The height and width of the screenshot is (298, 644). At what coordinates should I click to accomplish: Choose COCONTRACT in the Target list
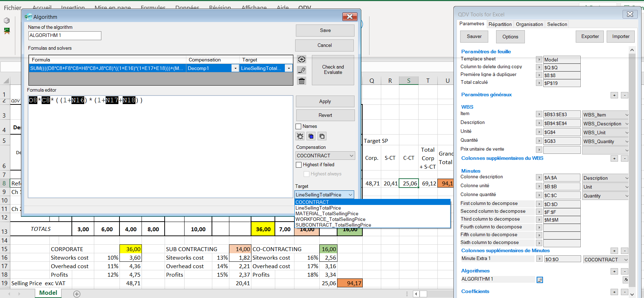pyautogui.click(x=372, y=202)
